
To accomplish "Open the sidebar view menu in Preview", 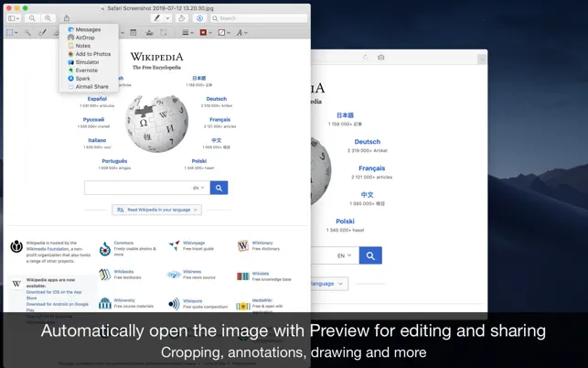I will pyautogui.click(x=14, y=18).
